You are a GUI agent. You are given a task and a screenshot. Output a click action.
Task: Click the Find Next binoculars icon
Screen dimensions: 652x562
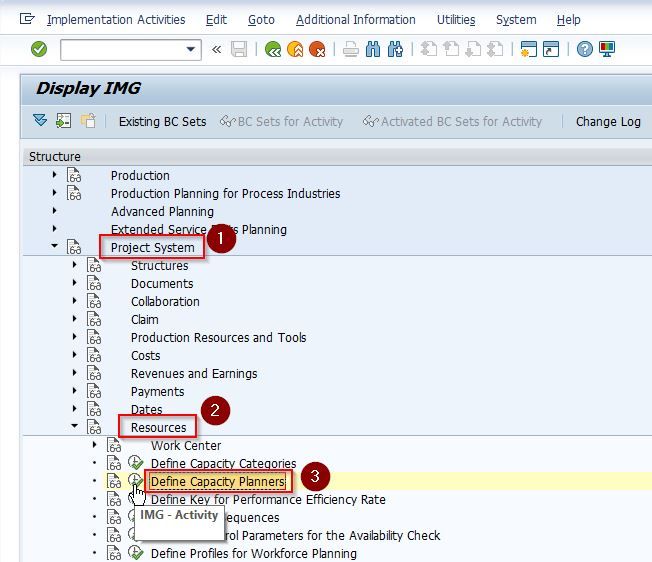pyautogui.click(x=395, y=49)
